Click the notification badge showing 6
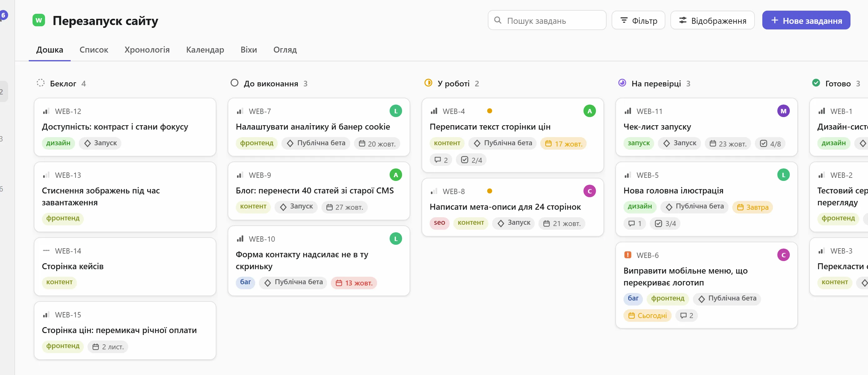Viewport: 868px width, 375px height. 3,15
